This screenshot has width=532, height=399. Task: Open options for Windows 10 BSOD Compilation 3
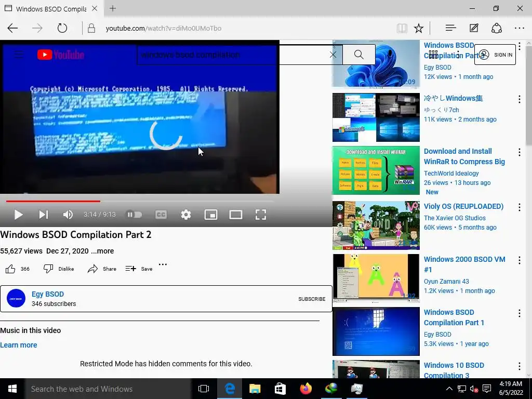pos(520,366)
